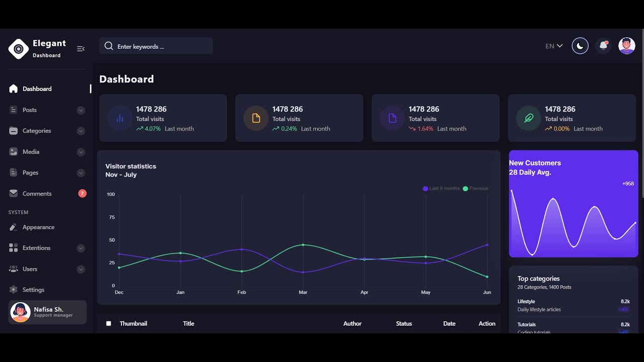Toggle dark mode with the moon button
The height and width of the screenshot is (362, 644).
(580, 46)
